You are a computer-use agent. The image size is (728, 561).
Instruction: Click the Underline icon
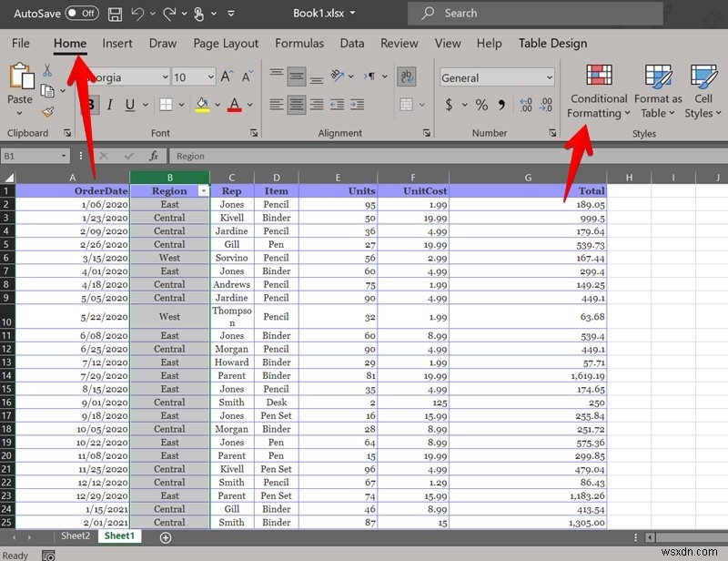129,105
